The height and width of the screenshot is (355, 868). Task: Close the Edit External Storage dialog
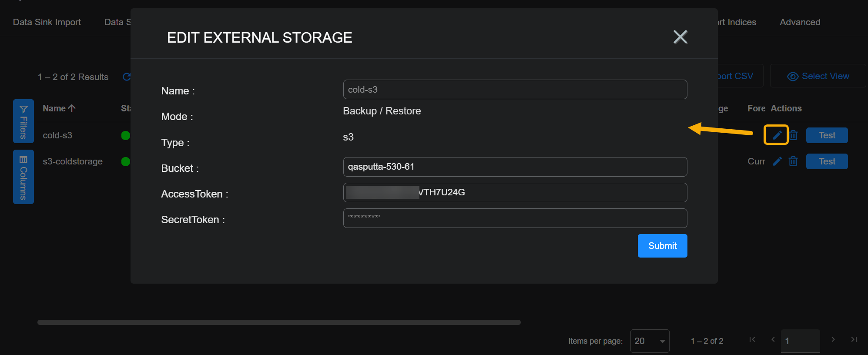[x=680, y=37]
